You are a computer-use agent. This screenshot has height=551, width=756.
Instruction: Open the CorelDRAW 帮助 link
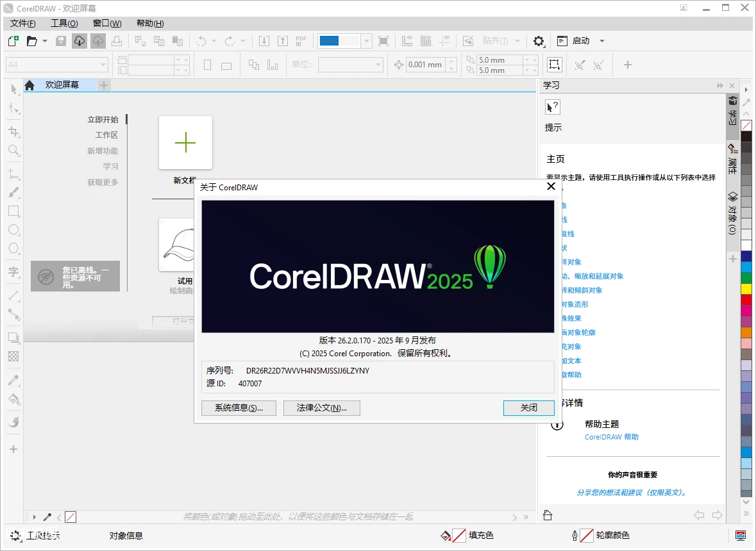click(611, 437)
